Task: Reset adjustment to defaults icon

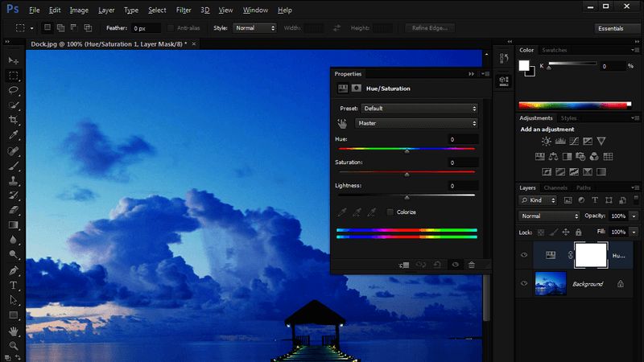Action: 437,265
